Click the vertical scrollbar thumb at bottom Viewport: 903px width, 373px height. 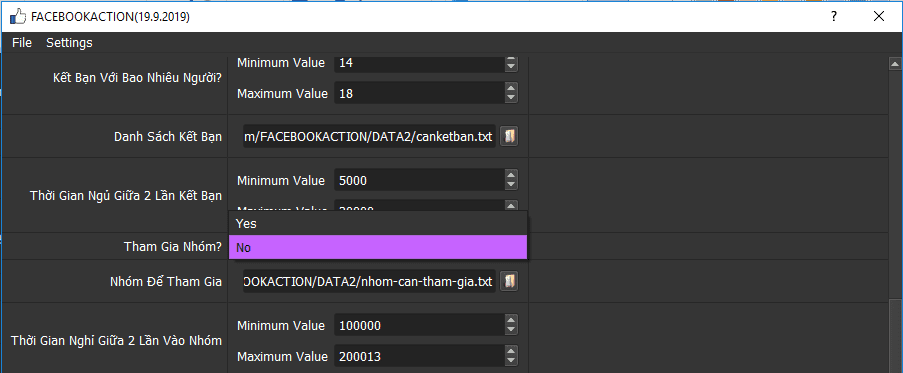click(895, 336)
